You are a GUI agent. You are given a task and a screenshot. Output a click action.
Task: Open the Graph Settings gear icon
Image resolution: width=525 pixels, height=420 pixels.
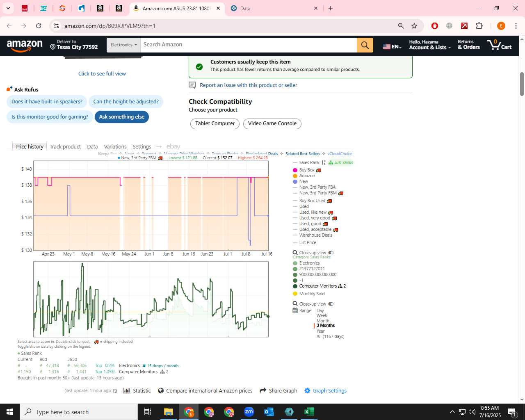[x=307, y=390]
